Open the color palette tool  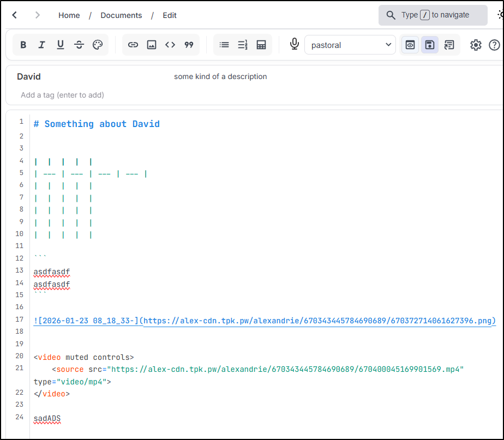(98, 45)
